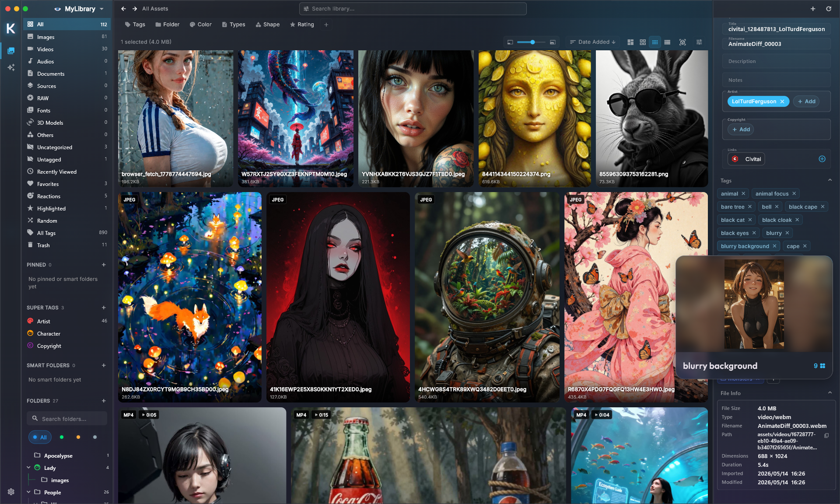Filter folders by orange color dot
840x504 pixels.
point(78,437)
